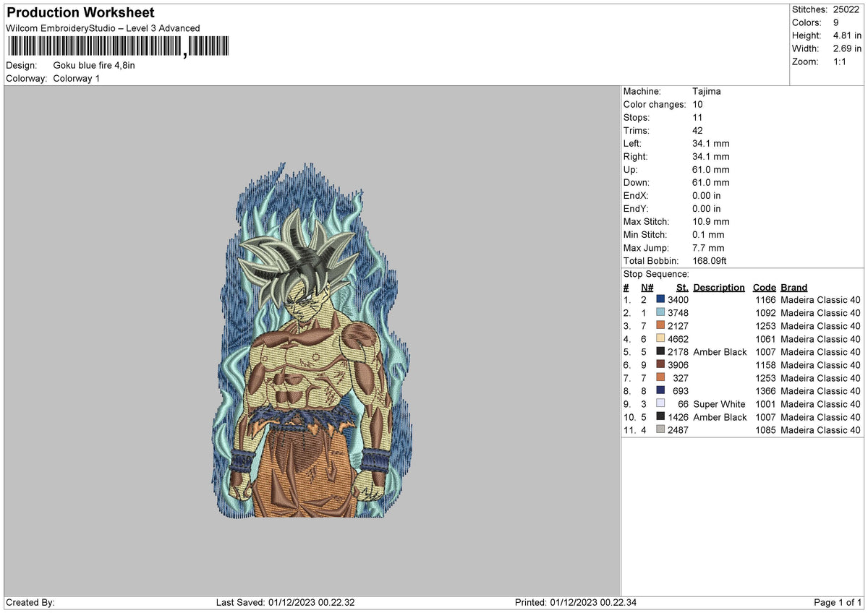Click the light blue swatch for stop 2
The width and height of the screenshot is (868, 613).
click(660, 312)
